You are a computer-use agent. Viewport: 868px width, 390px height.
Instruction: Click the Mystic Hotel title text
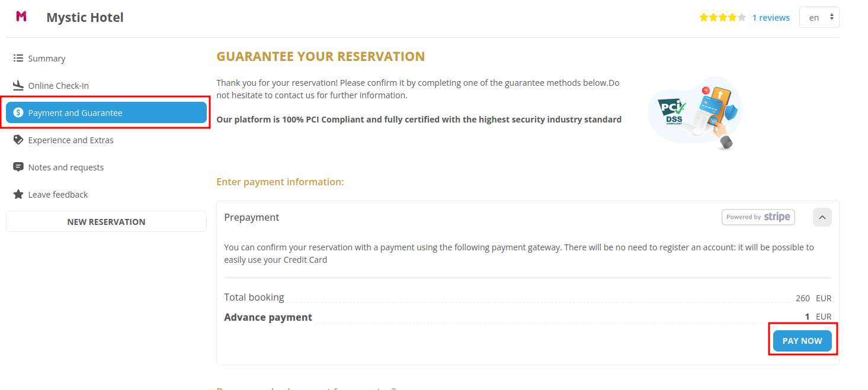85,17
